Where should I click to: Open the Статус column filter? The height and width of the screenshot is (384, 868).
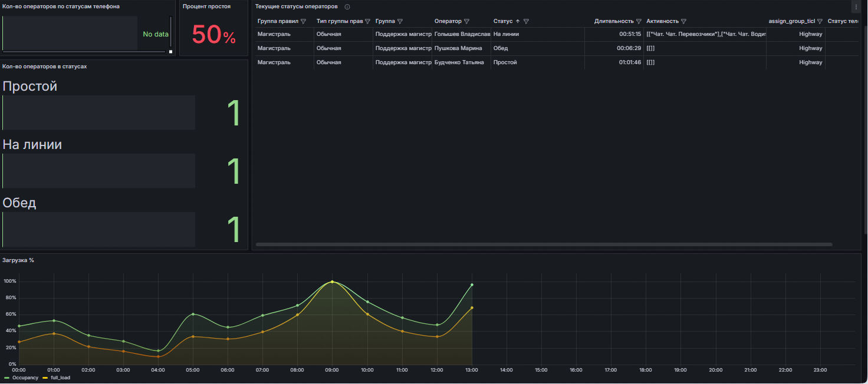tap(526, 21)
